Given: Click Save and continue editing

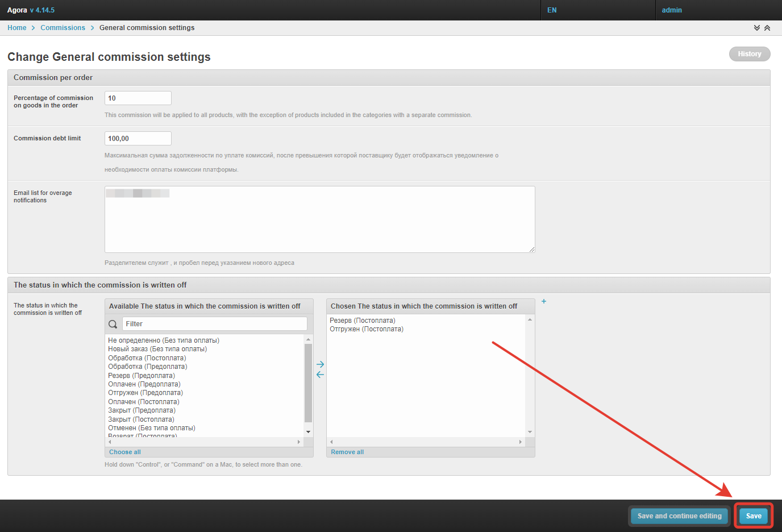Looking at the screenshot, I should pos(679,516).
